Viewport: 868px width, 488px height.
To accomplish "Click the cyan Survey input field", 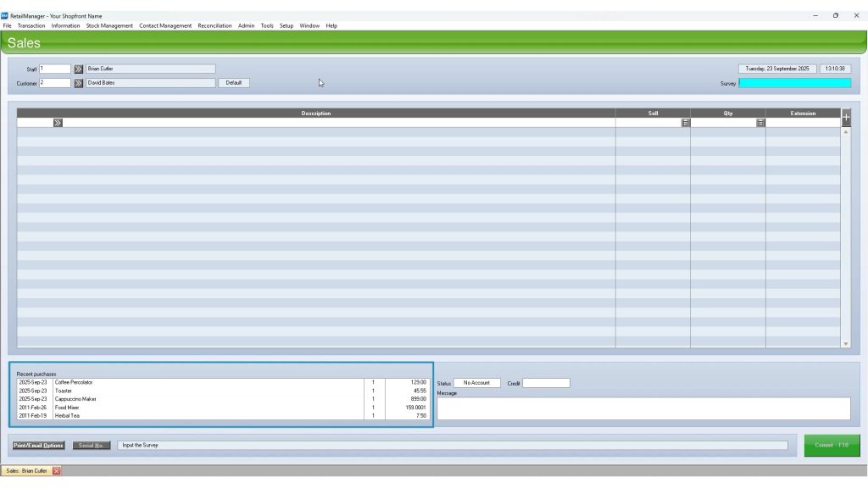I will pos(794,83).
